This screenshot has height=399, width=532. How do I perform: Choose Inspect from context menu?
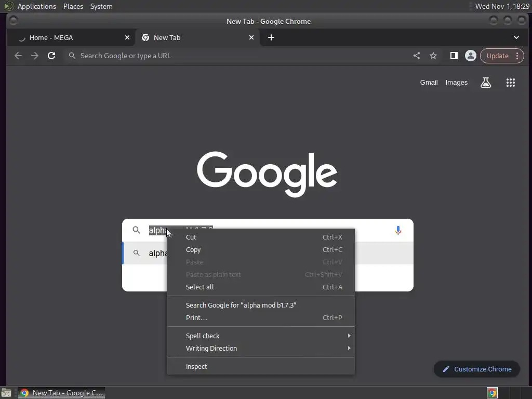[261, 367]
